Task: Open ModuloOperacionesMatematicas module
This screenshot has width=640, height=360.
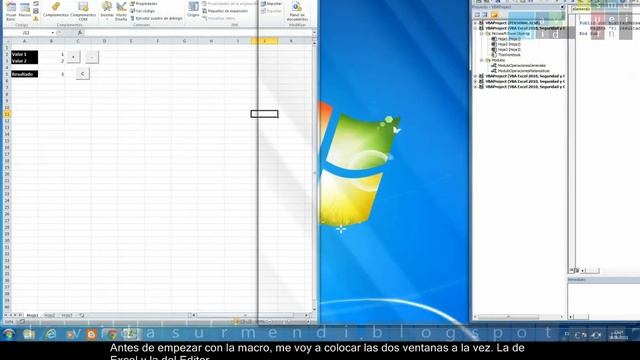Action: pos(520,71)
